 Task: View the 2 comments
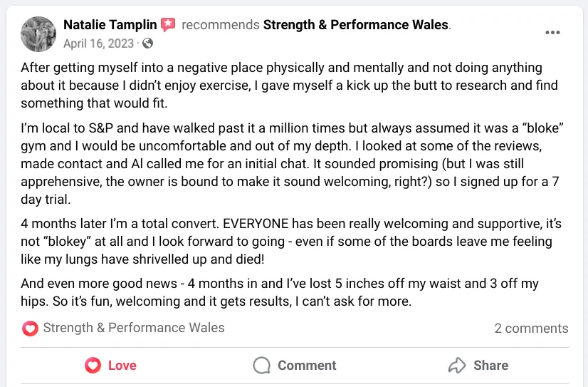(x=531, y=329)
